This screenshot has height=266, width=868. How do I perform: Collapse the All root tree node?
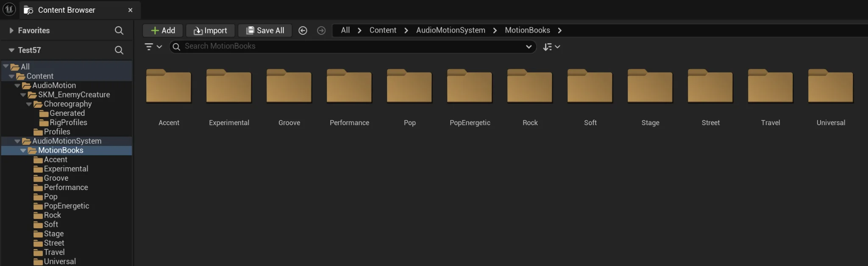click(6, 67)
